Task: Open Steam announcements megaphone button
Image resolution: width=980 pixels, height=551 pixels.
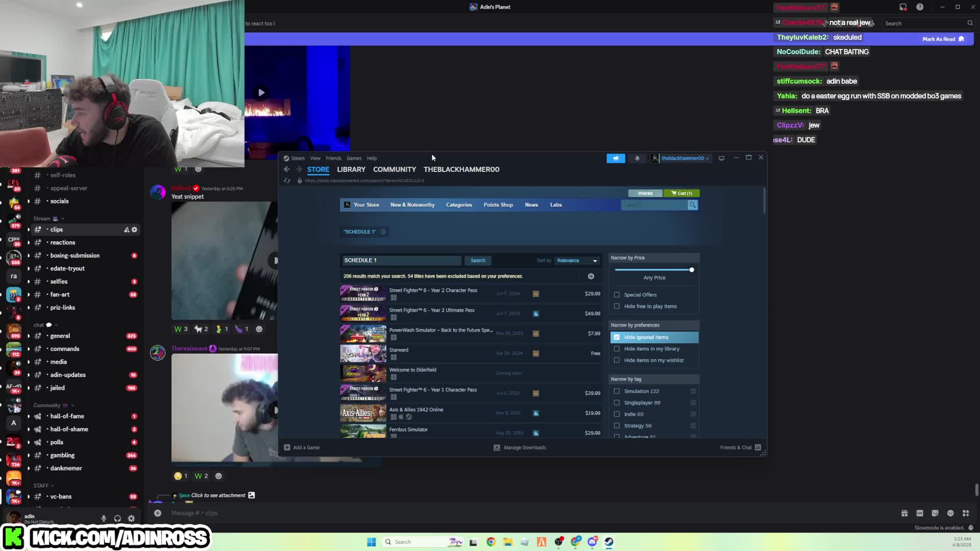Action: 616,158
